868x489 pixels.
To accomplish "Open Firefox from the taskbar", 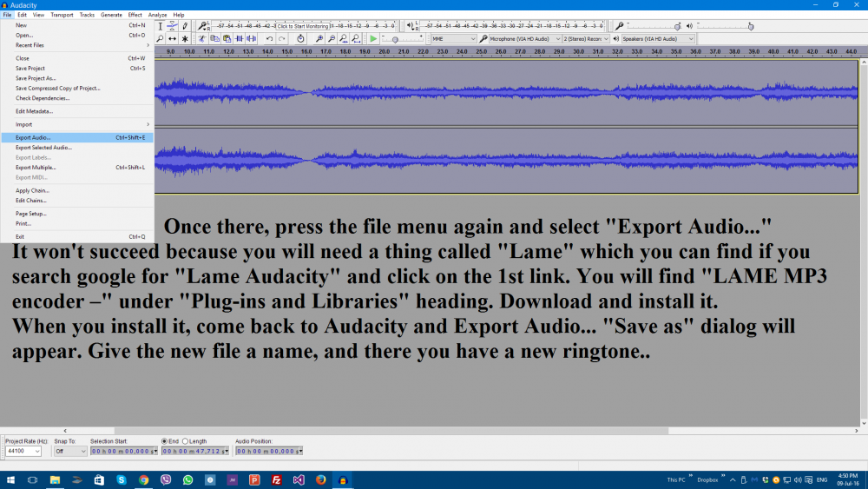I will [320, 480].
